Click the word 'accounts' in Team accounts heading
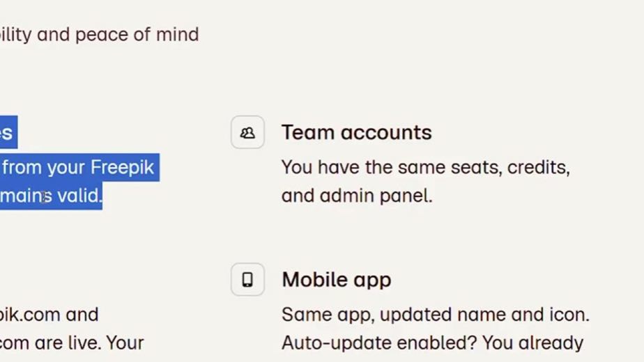The image size is (644, 362). point(386,133)
